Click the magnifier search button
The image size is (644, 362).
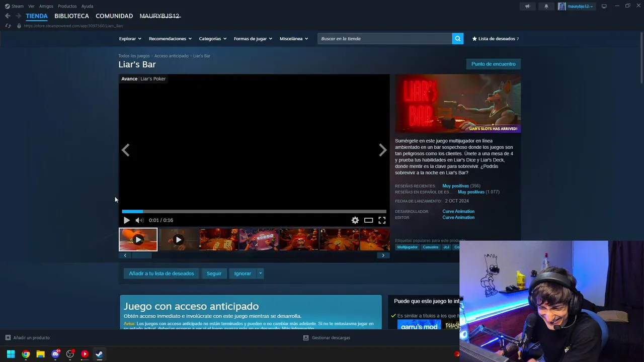(x=457, y=39)
